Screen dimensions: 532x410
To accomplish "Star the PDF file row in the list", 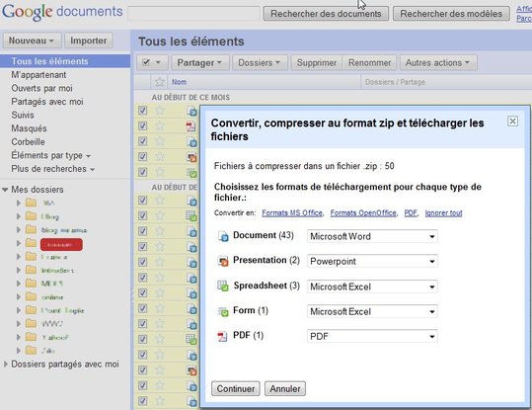I will click(160, 126).
